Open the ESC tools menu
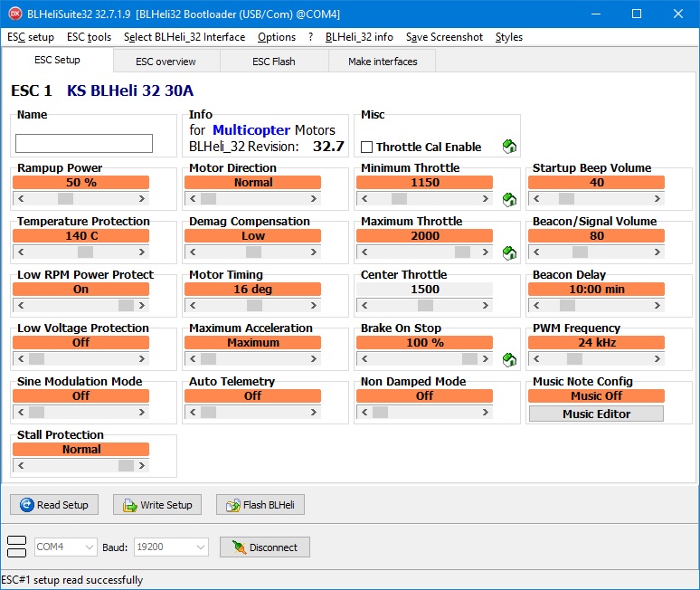This screenshot has width=700, height=590. tap(89, 37)
